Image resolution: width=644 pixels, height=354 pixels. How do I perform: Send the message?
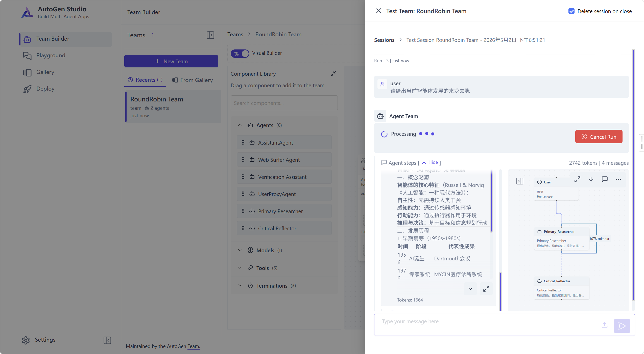tap(622, 326)
